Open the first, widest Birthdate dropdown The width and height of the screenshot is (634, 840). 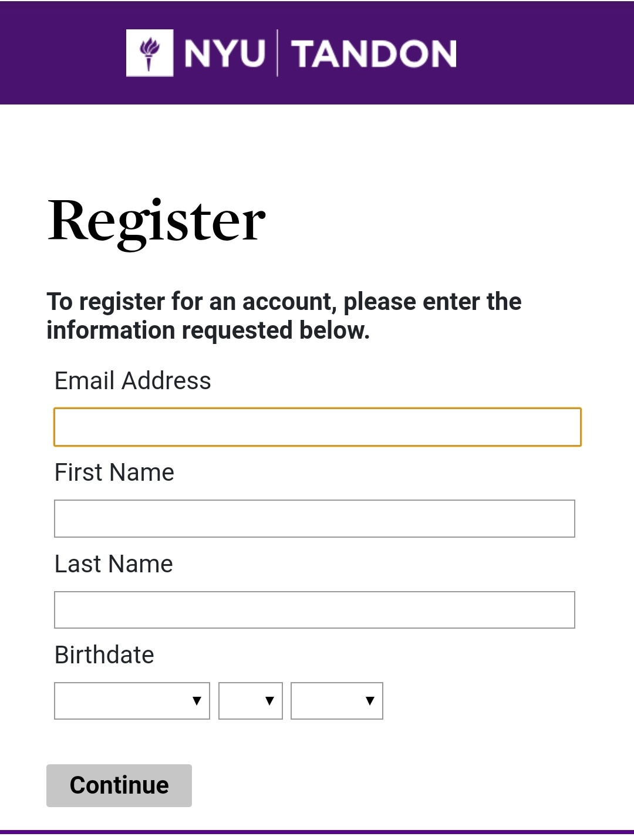tap(131, 700)
